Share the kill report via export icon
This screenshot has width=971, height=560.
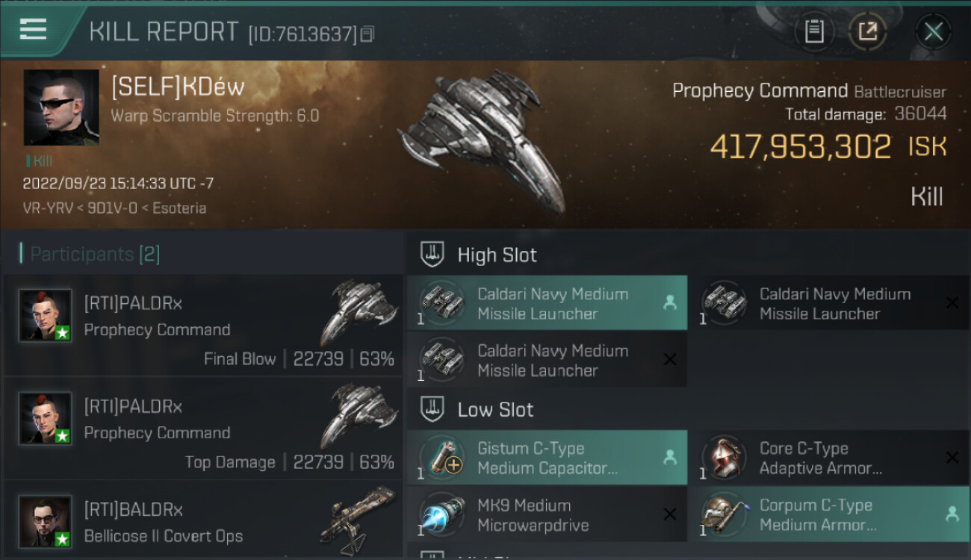868,31
